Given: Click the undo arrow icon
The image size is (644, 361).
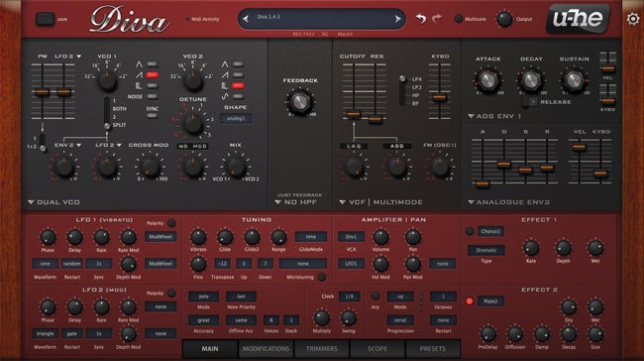Looking at the screenshot, I should point(420,19).
